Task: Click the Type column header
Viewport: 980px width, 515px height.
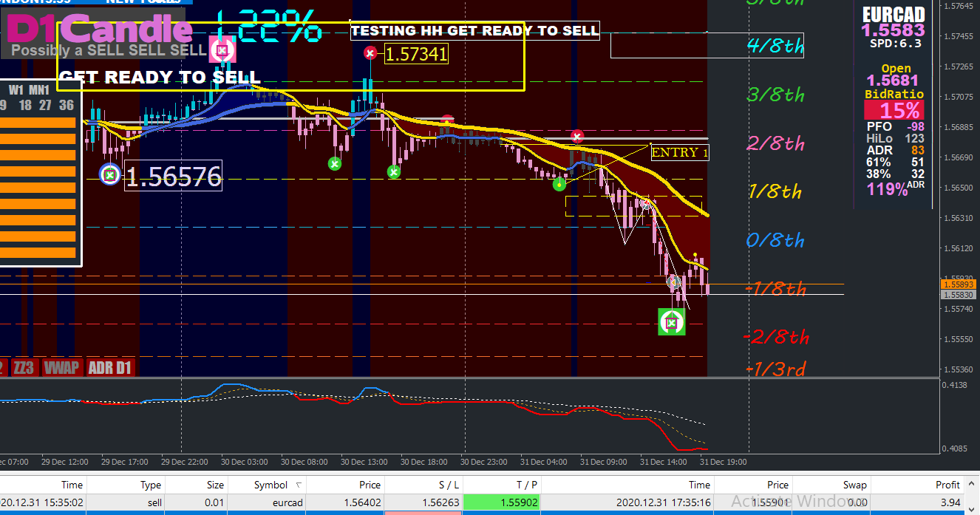Action: (x=126, y=485)
